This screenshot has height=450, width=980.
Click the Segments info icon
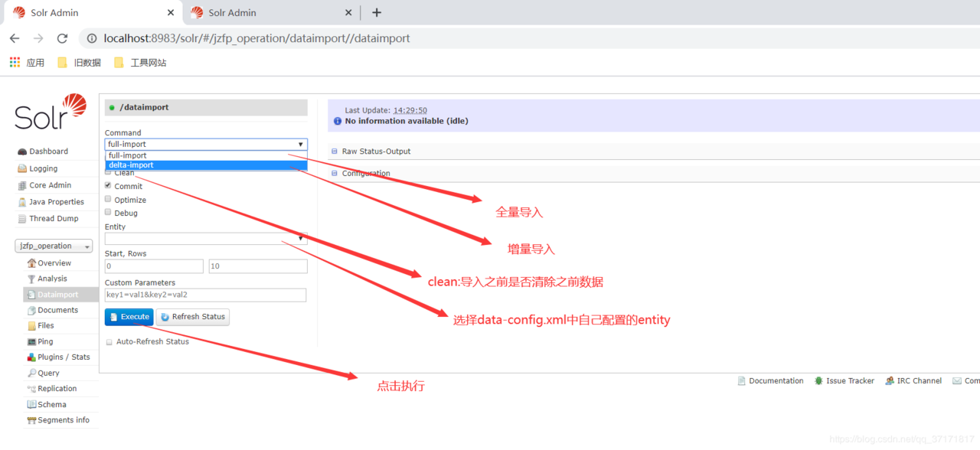(x=31, y=419)
